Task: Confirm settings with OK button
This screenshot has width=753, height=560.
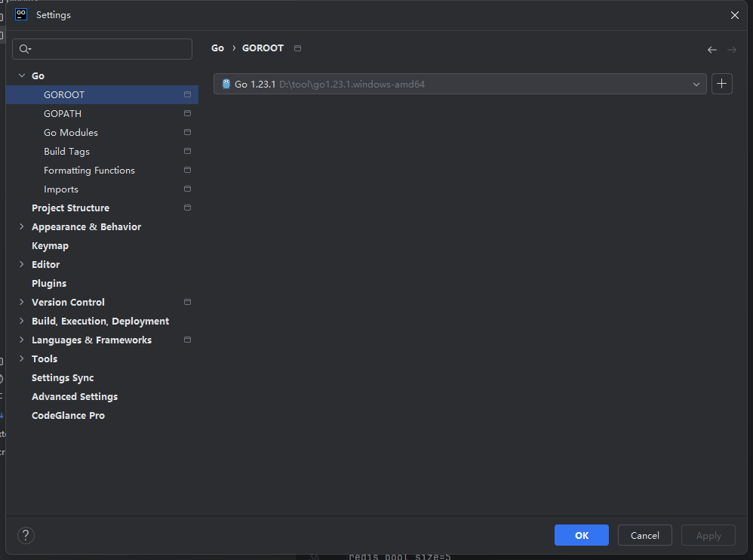Action: click(582, 535)
